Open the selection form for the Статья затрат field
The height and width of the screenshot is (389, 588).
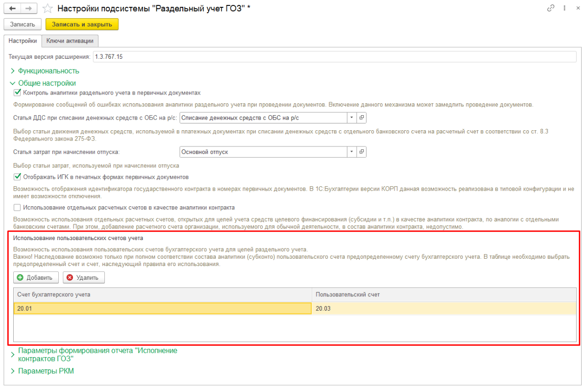point(362,152)
